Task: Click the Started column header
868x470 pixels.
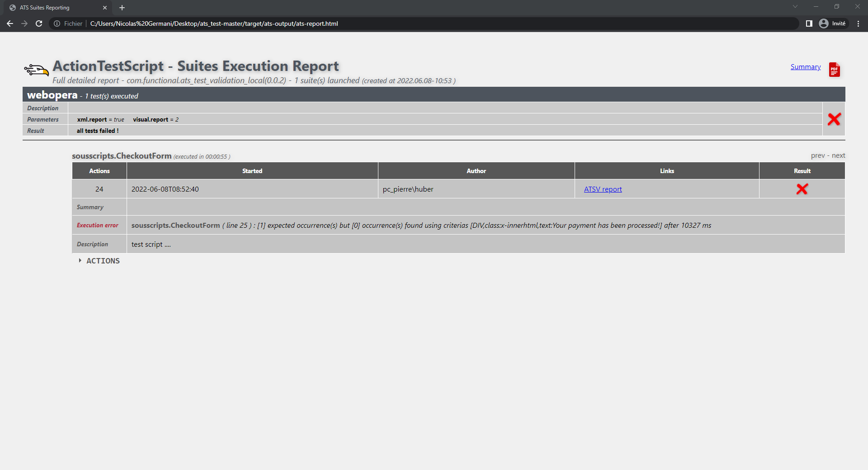Action: [252, 171]
